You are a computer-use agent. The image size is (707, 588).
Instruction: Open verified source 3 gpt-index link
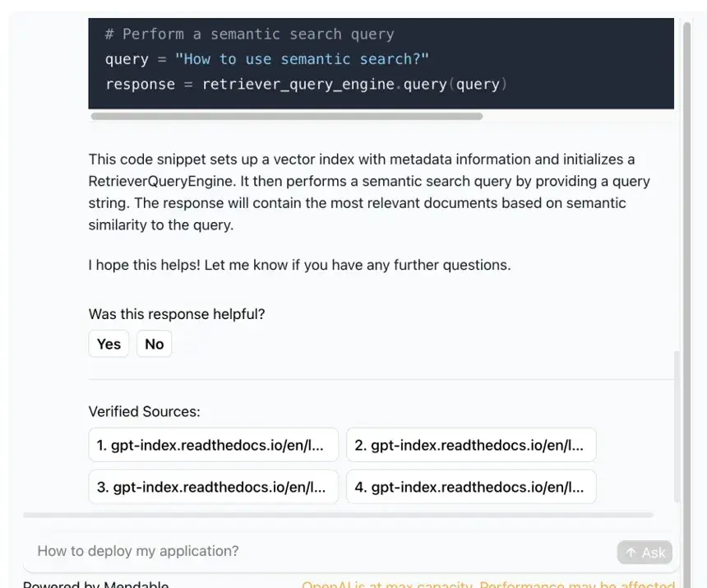[213, 487]
